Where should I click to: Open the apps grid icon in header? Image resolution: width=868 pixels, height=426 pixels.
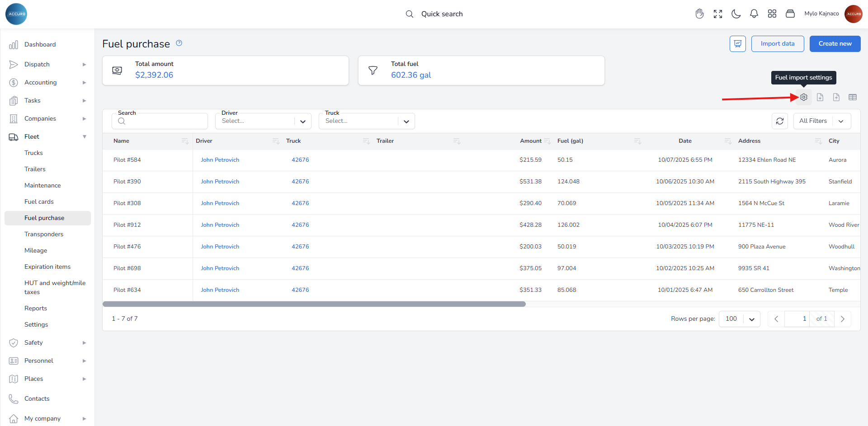click(x=772, y=14)
